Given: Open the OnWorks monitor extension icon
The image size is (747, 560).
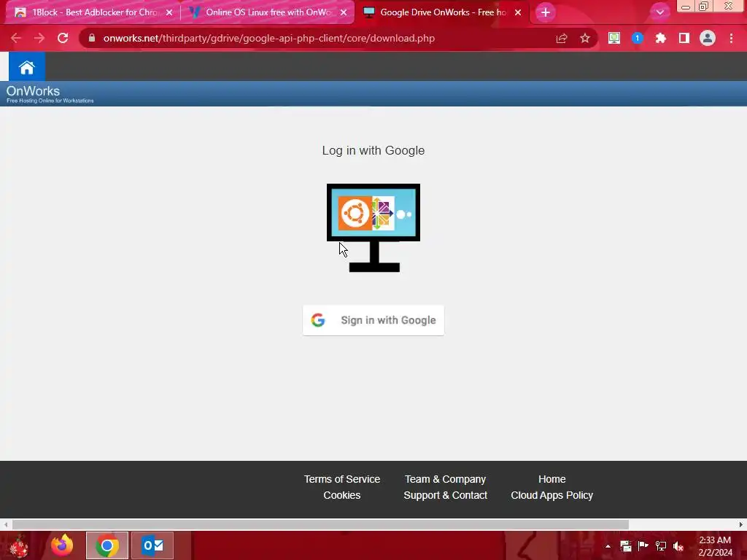Looking at the screenshot, I should 614,38.
